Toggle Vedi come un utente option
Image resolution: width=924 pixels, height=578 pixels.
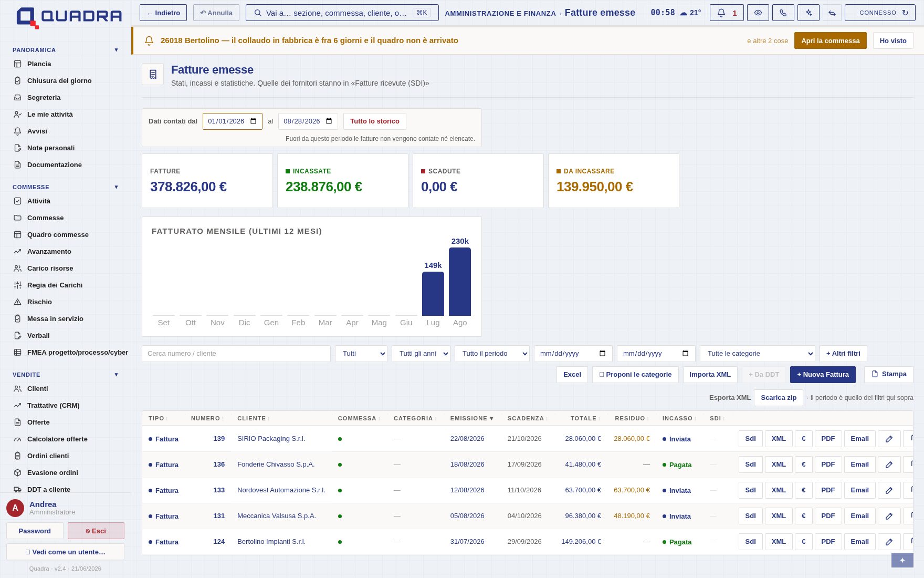click(x=65, y=552)
